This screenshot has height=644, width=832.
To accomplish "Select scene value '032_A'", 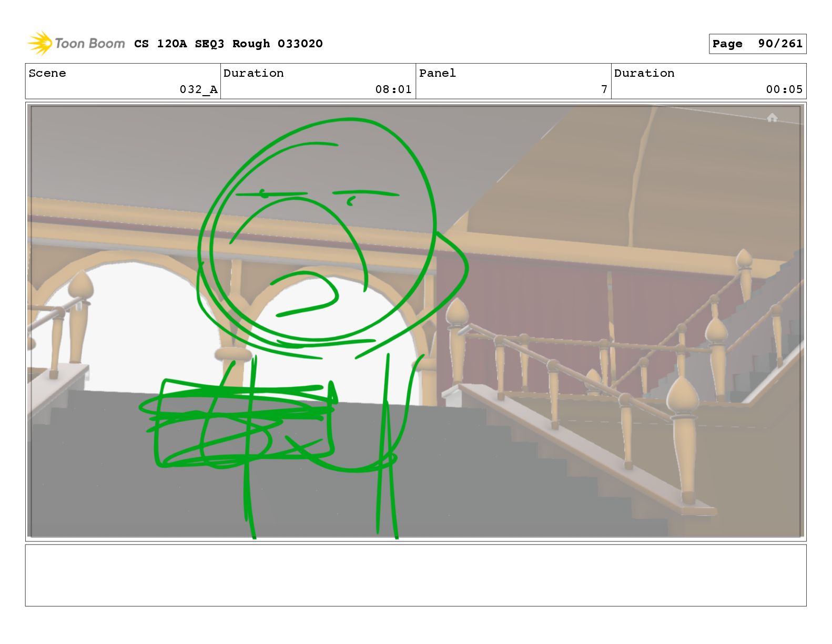I will point(198,89).
